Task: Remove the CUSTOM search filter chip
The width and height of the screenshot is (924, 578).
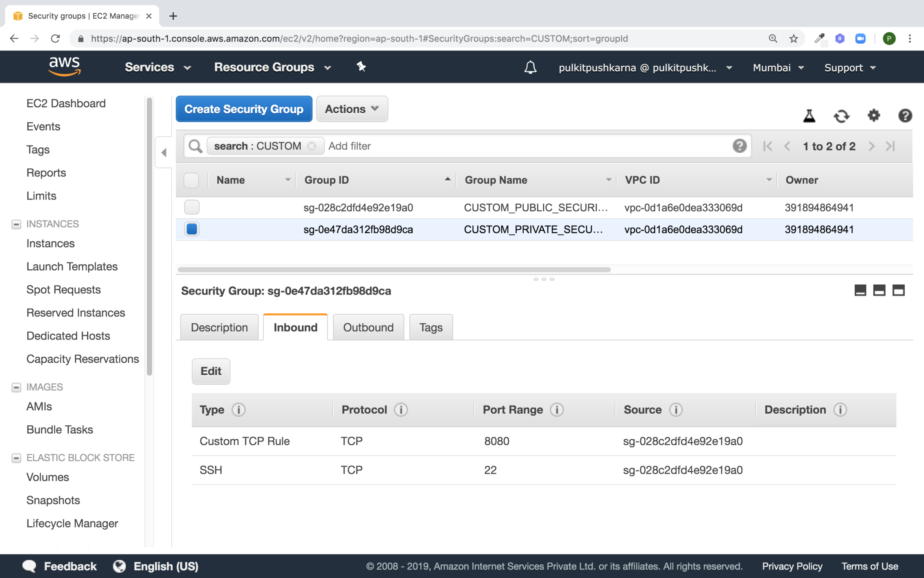Action: coord(312,146)
